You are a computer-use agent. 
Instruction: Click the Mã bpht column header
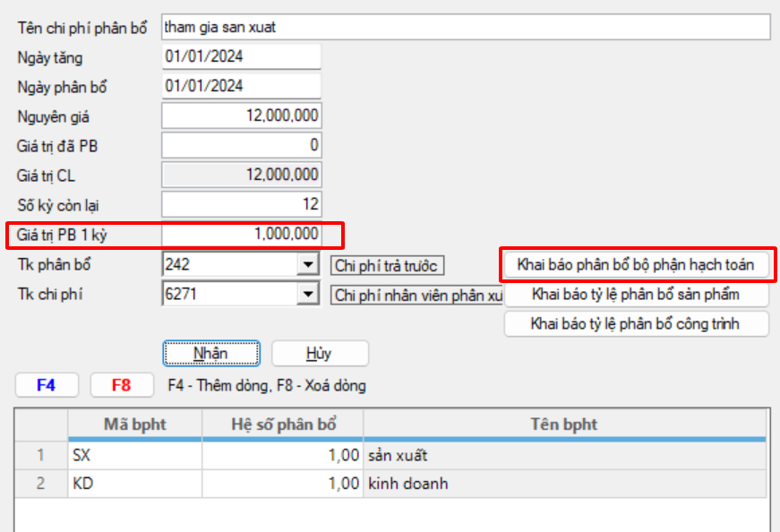click(134, 424)
